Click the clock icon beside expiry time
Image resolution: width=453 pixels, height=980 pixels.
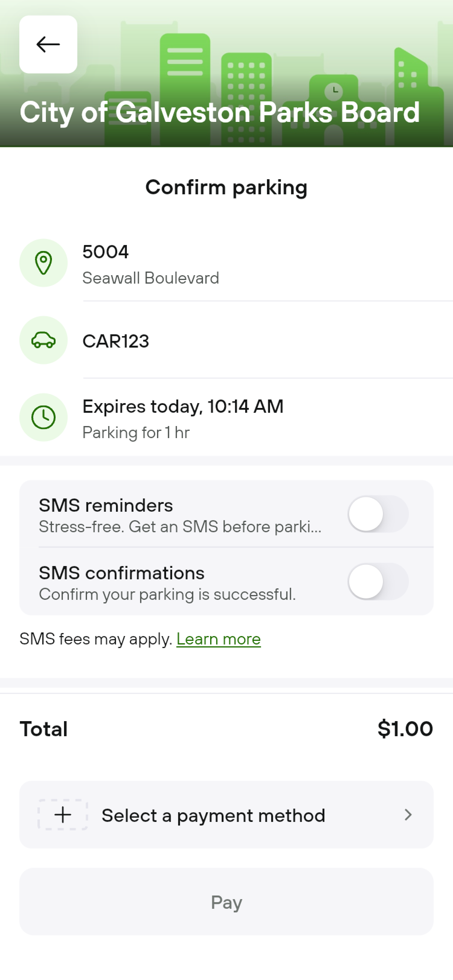point(43,417)
